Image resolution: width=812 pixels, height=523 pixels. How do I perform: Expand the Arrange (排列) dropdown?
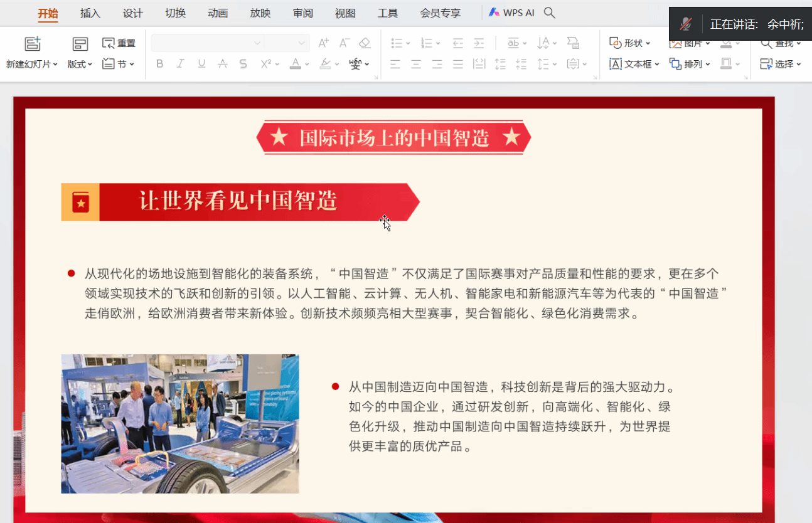690,64
